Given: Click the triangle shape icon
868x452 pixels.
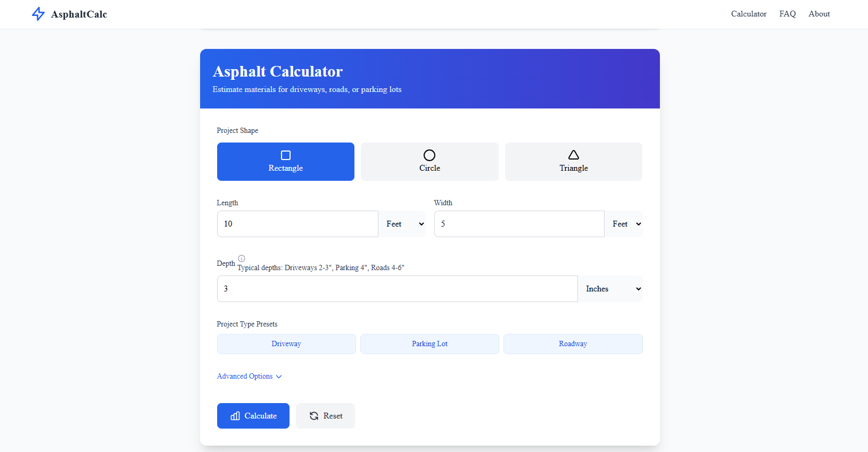Looking at the screenshot, I should pyautogui.click(x=574, y=155).
